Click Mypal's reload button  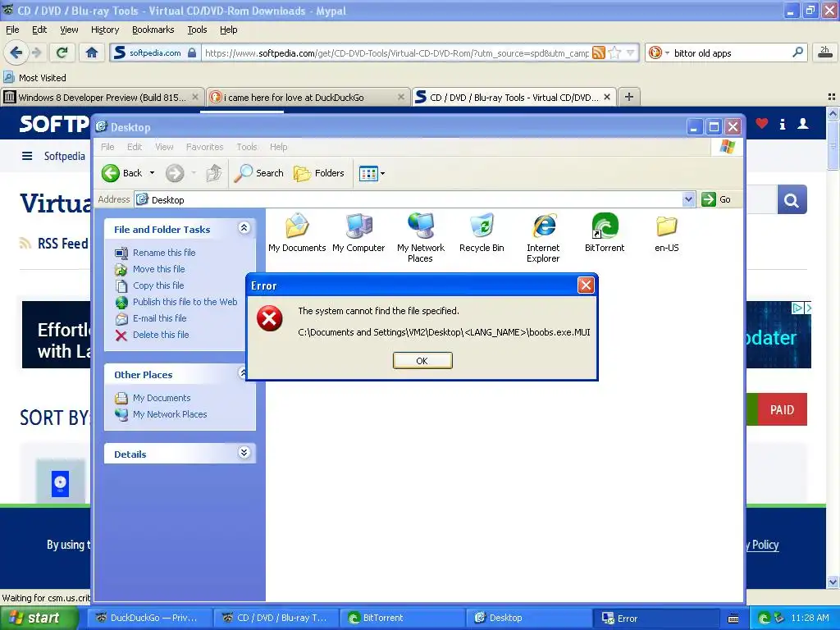click(62, 52)
